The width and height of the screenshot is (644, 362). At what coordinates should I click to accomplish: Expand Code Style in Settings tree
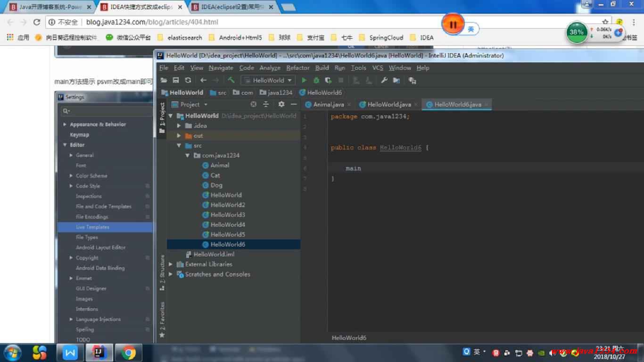(x=71, y=186)
